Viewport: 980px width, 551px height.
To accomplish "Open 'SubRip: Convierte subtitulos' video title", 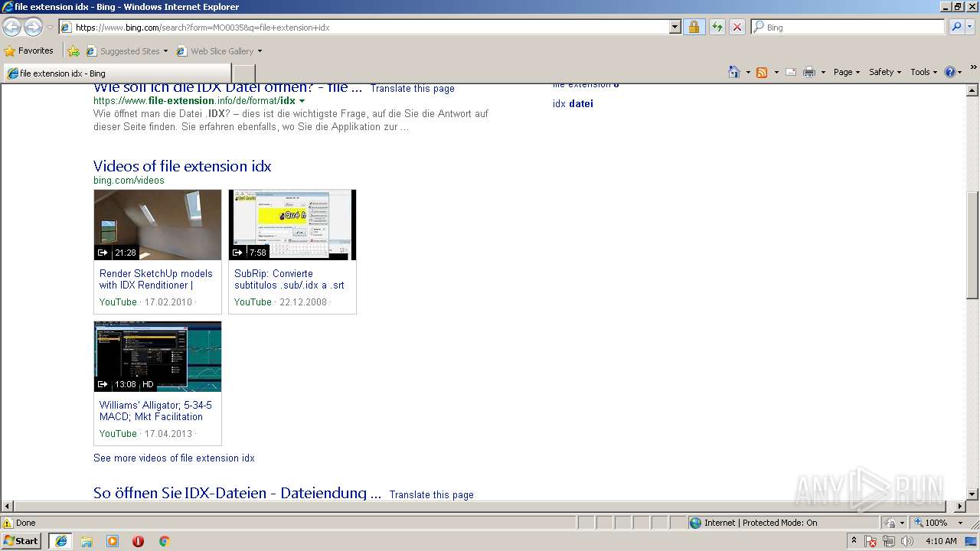I will pyautogui.click(x=289, y=279).
